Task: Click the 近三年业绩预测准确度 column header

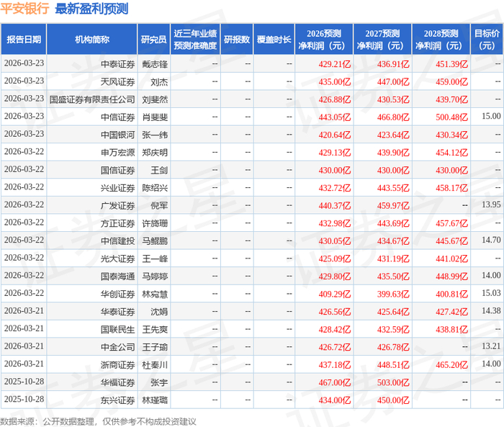Action: pos(195,39)
